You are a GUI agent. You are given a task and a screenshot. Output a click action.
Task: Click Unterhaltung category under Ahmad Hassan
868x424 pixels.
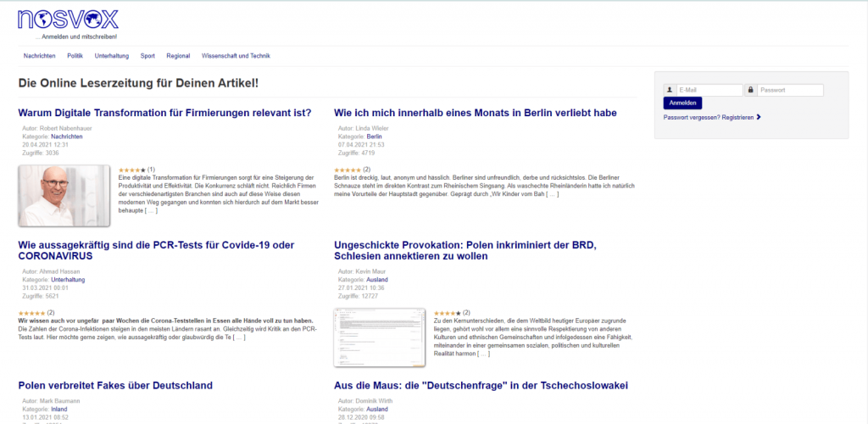click(68, 280)
